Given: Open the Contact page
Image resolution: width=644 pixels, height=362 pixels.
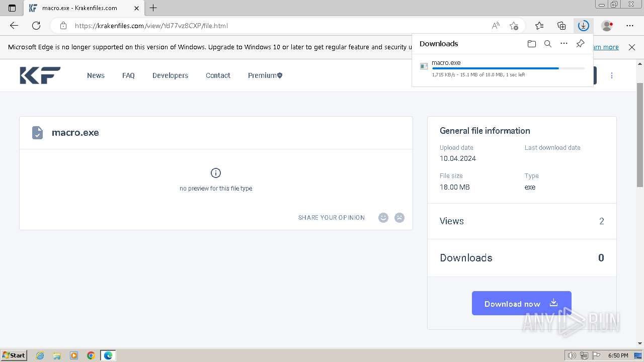Looking at the screenshot, I should point(218,75).
